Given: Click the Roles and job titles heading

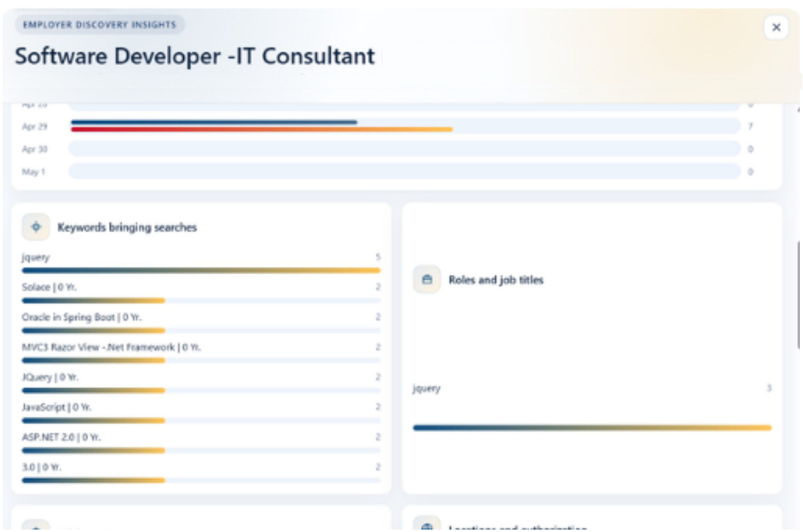Looking at the screenshot, I should tap(496, 280).
